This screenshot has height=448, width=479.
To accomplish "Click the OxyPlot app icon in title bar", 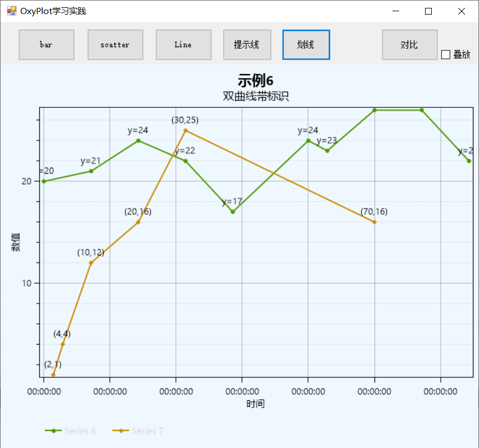I will click(x=12, y=11).
